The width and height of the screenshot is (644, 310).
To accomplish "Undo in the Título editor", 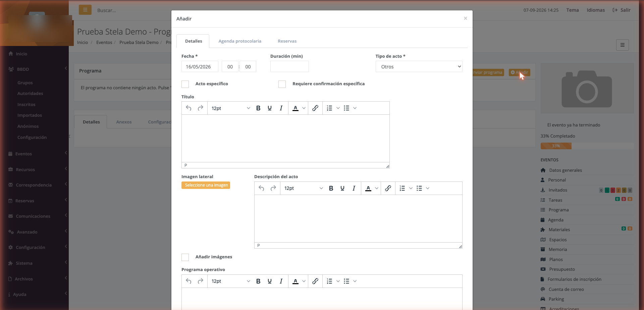I will (189, 108).
